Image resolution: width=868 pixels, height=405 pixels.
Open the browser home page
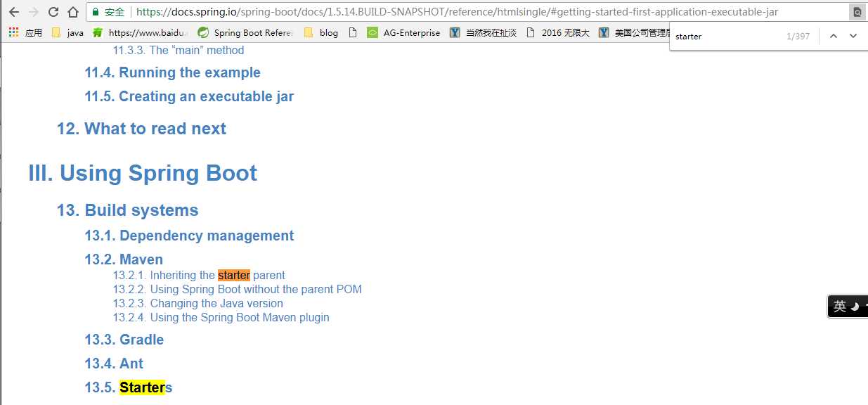pos(73,12)
